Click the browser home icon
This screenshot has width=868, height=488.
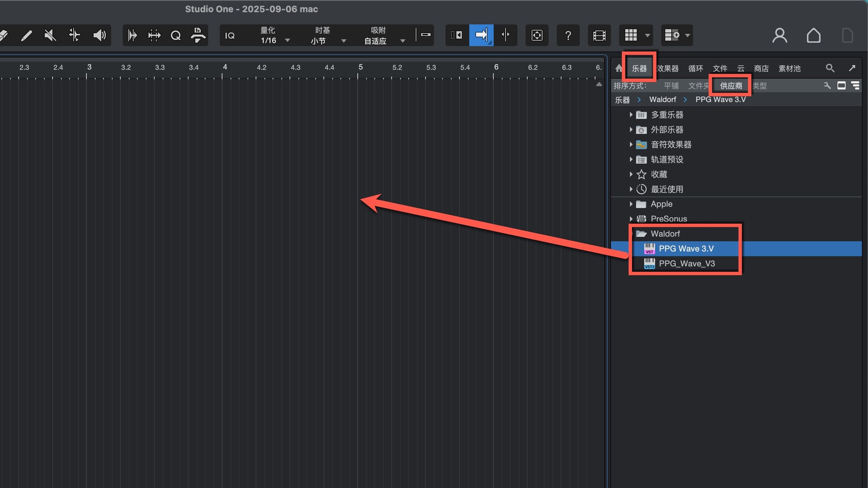tap(618, 68)
